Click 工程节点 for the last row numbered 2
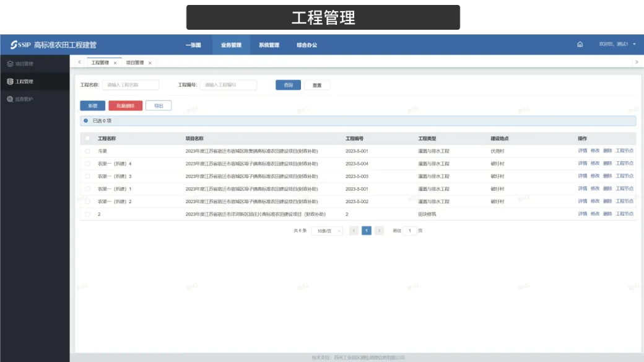Image resolution: width=644 pixels, height=362 pixels. pyautogui.click(x=625, y=214)
